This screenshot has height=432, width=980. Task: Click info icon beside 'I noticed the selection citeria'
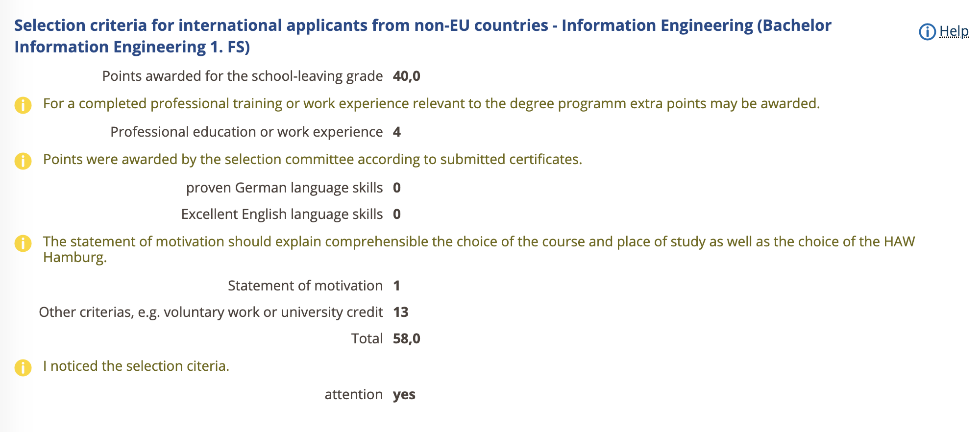click(23, 367)
